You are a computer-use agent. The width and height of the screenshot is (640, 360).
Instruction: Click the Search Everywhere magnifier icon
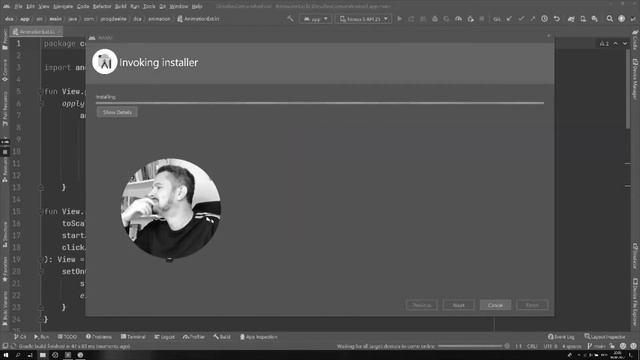click(609, 19)
